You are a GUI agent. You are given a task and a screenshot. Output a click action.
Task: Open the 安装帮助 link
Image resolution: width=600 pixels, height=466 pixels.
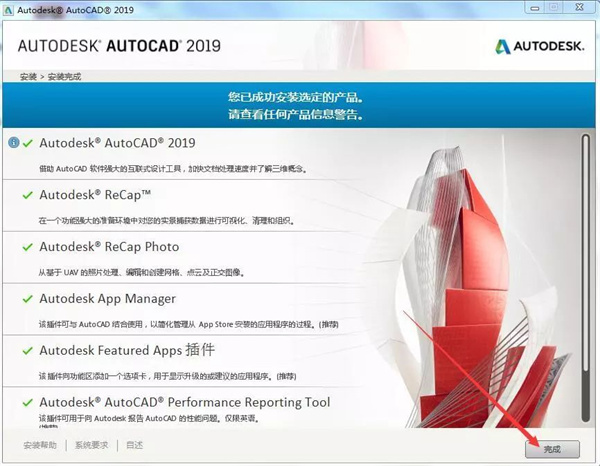[x=40, y=445]
